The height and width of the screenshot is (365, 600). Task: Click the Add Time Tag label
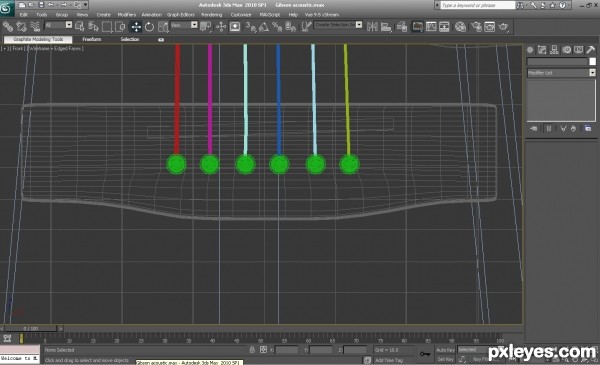pos(389,360)
